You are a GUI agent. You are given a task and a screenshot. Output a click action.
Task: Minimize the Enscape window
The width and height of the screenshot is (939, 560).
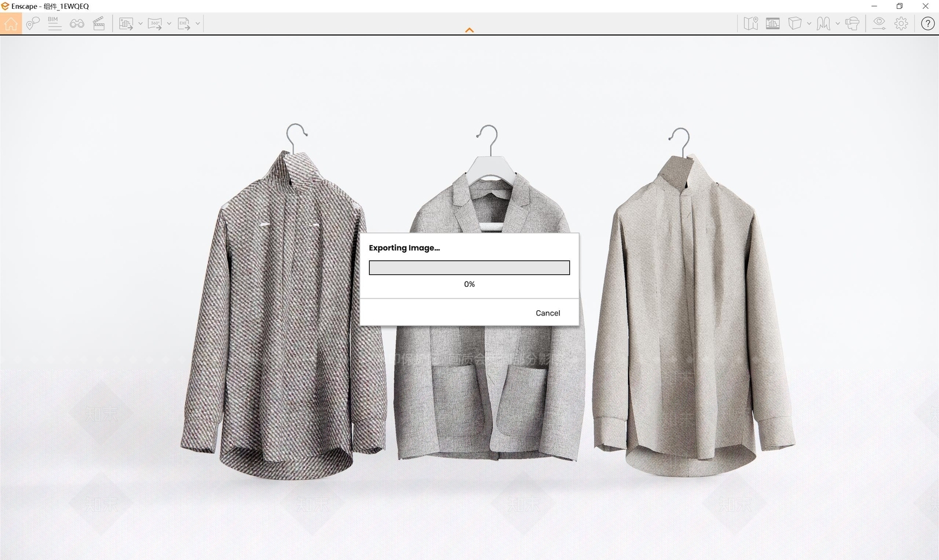tap(874, 6)
